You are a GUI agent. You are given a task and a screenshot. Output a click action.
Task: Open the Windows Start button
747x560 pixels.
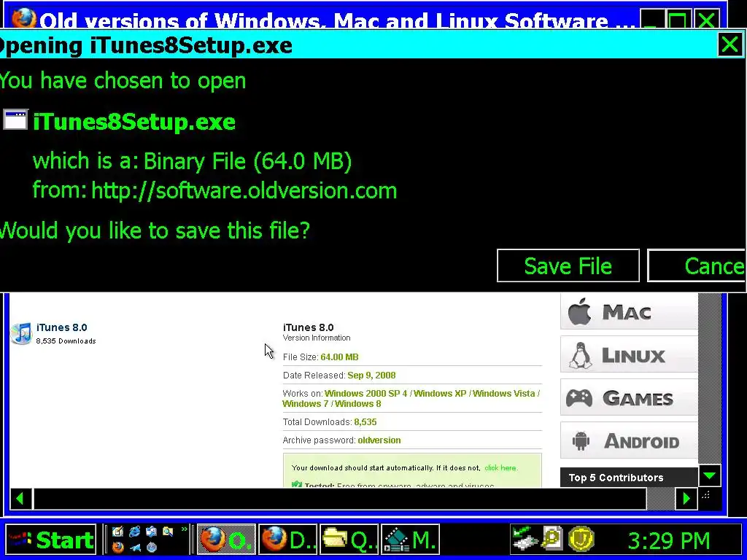click(52, 540)
